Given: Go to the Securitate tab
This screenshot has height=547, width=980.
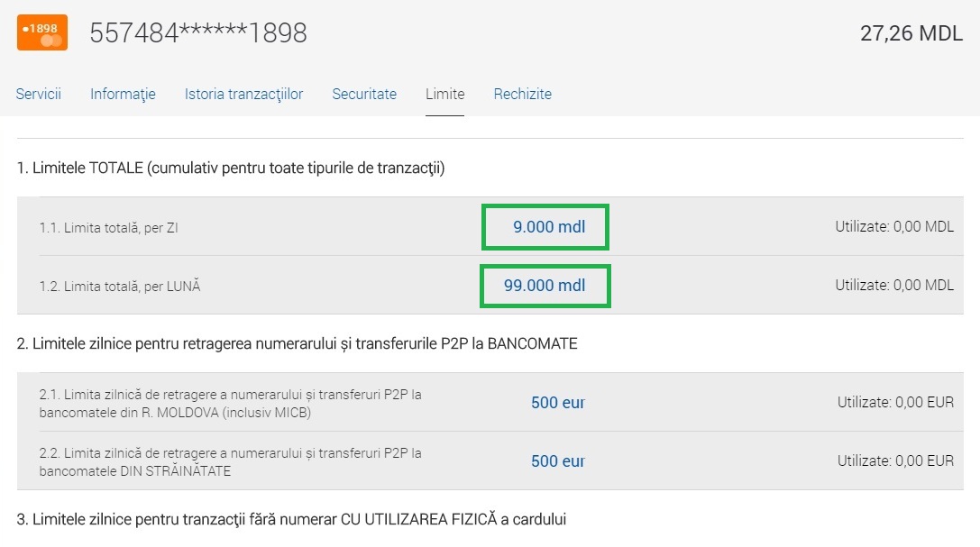Looking at the screenshot, I should (x=364, y=94).
